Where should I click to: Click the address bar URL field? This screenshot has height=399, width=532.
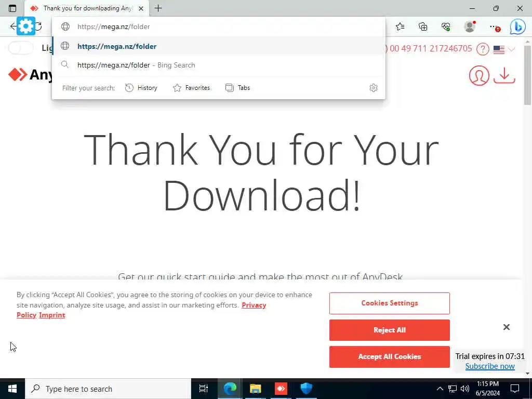[x=219, y=26]
